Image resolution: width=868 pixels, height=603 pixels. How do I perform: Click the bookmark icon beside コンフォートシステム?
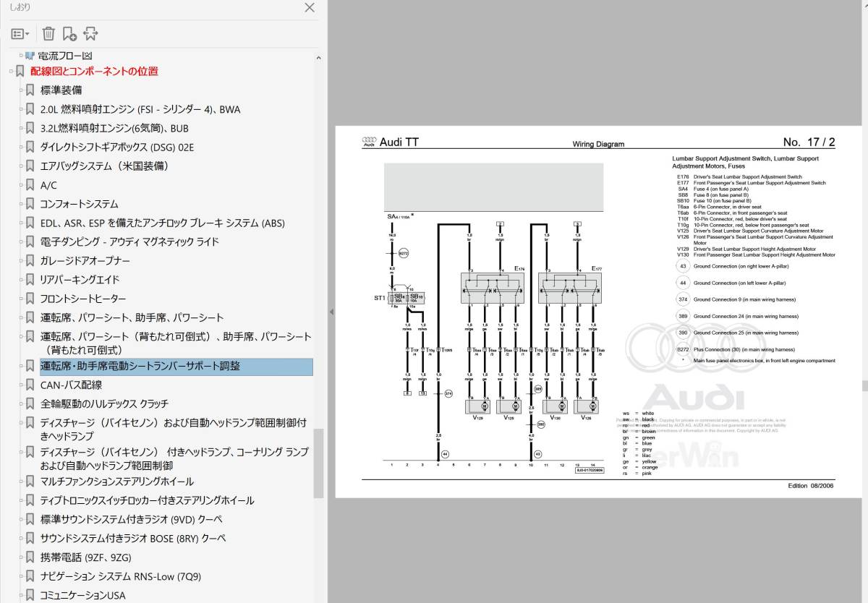[30, 204]
